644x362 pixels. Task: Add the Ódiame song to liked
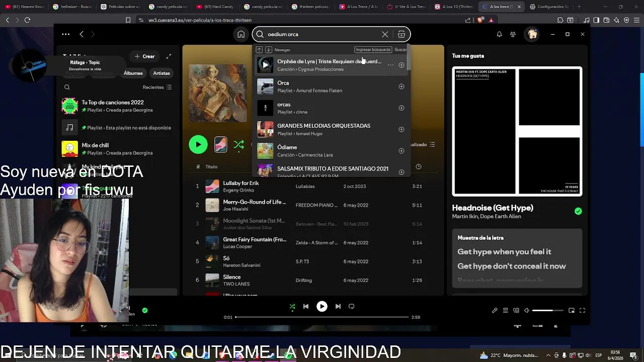[x=401, y=151]
